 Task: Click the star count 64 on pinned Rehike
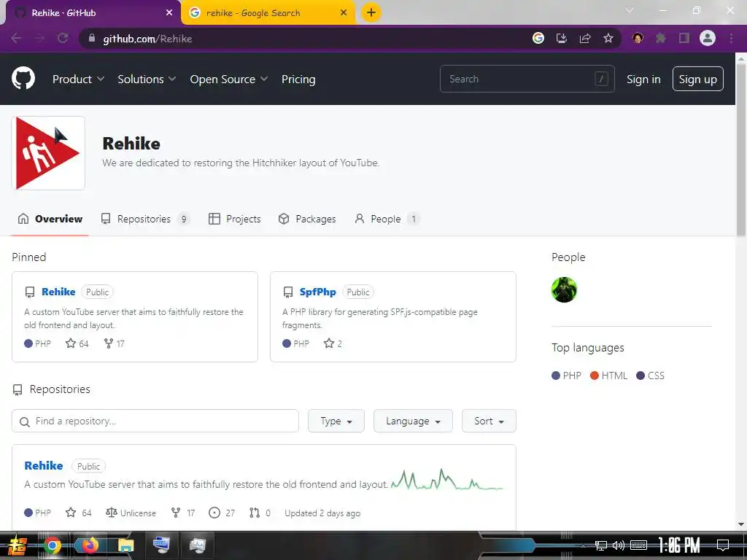click(77, 343)
